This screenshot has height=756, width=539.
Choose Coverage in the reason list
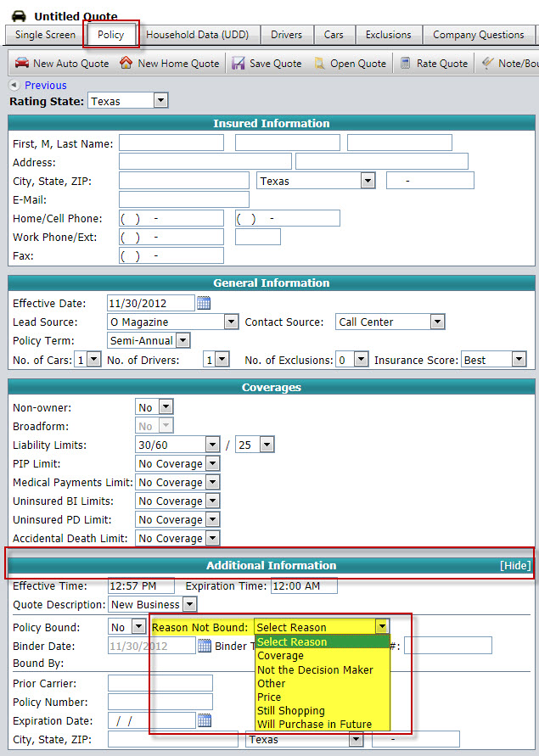pos(323,656)
